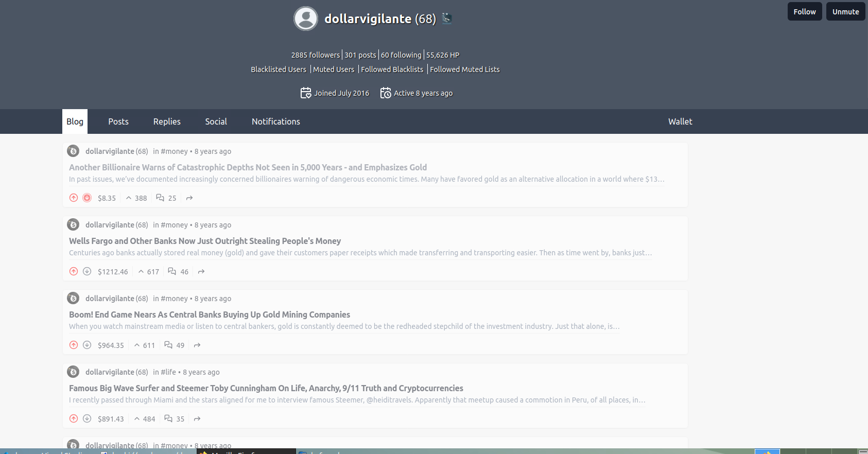Downvote the Wells Fargo banks post
The height and width of the screenshot is (454, 868).
pyautogui.click(x=87, y=271)
